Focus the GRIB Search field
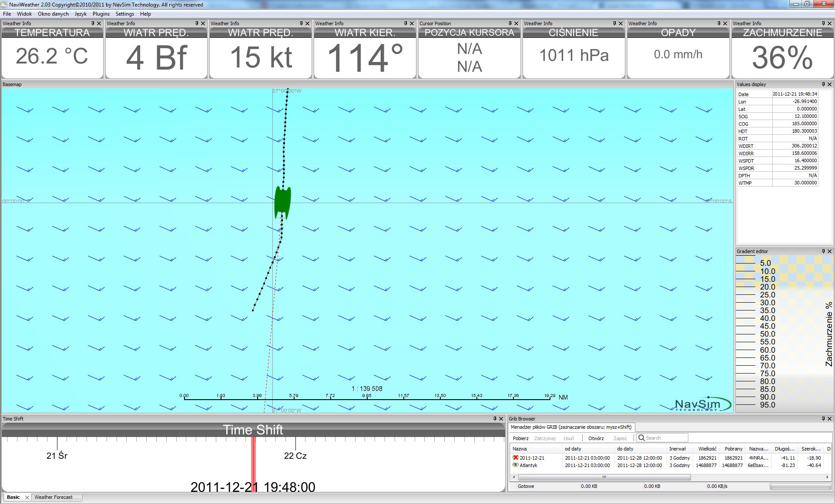 point(662,438)
